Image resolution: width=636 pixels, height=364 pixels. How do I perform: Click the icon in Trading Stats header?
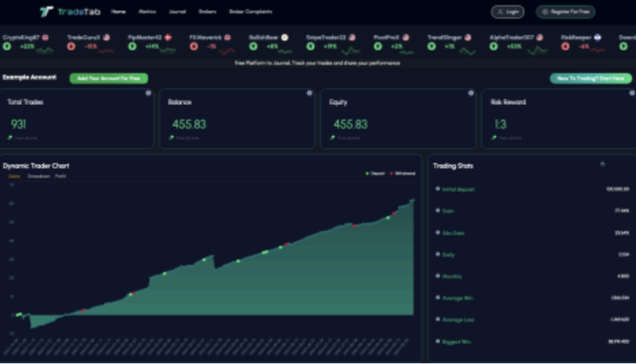pyautogui.click(x=601, y=165)
